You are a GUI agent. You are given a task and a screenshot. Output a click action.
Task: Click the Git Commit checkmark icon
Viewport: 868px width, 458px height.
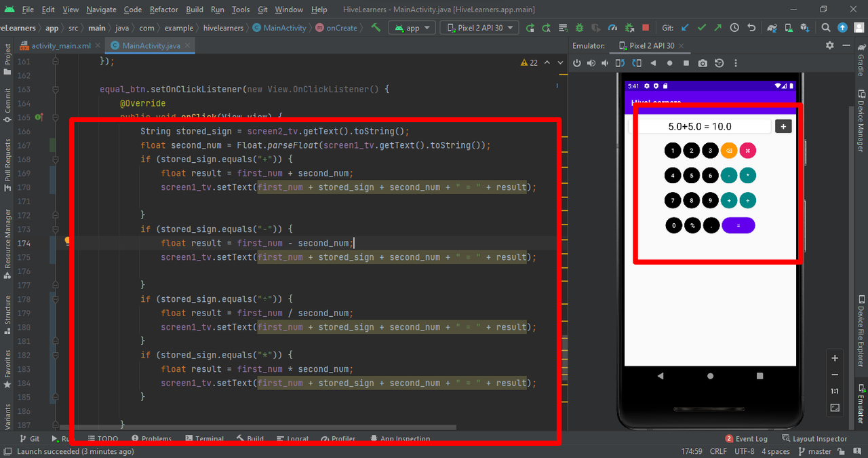[x=701, y=28]
